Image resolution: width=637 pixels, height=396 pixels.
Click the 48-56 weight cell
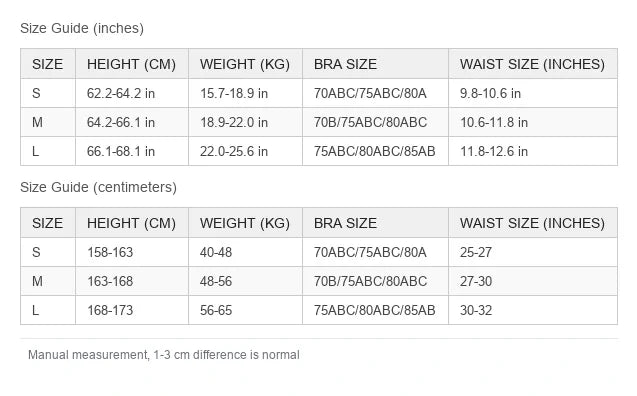[x=245, y=281]
